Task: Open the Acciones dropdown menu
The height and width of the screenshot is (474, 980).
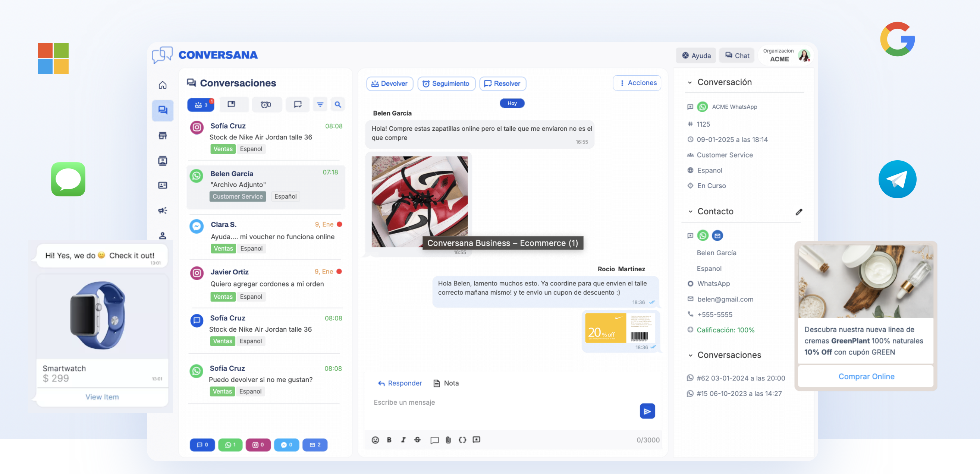Action: coord(637,83)
